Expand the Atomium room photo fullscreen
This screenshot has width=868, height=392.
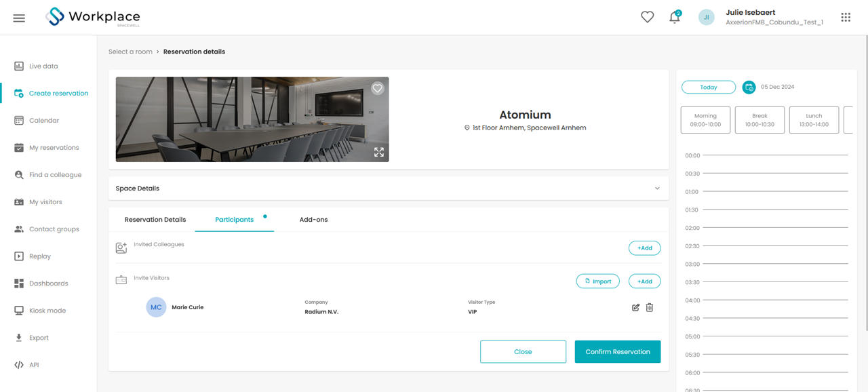click(379, 152)
